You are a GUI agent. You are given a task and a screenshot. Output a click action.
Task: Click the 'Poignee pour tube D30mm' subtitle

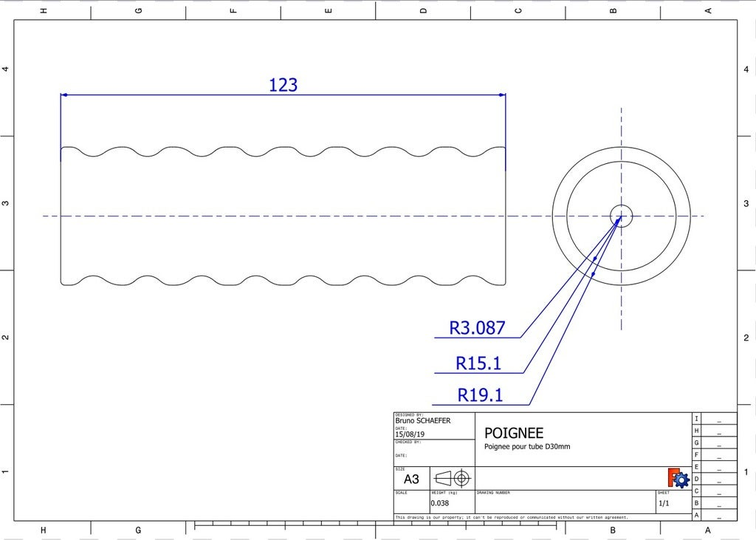click(527, 447)
